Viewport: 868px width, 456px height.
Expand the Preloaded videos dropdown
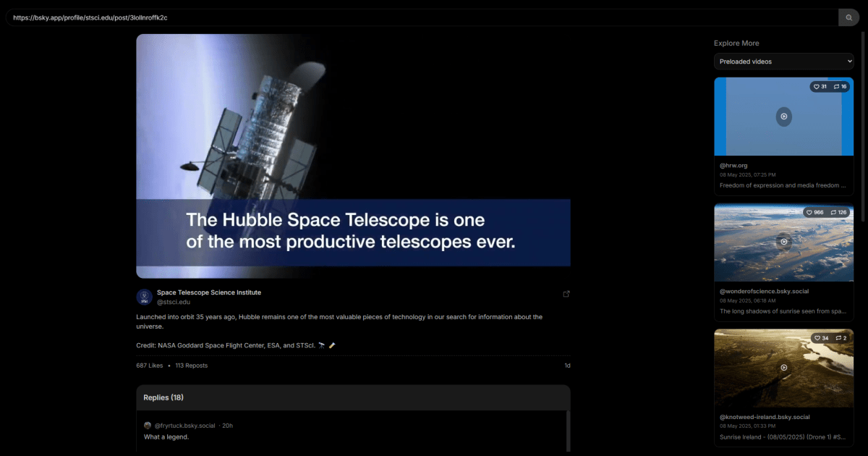783,62
